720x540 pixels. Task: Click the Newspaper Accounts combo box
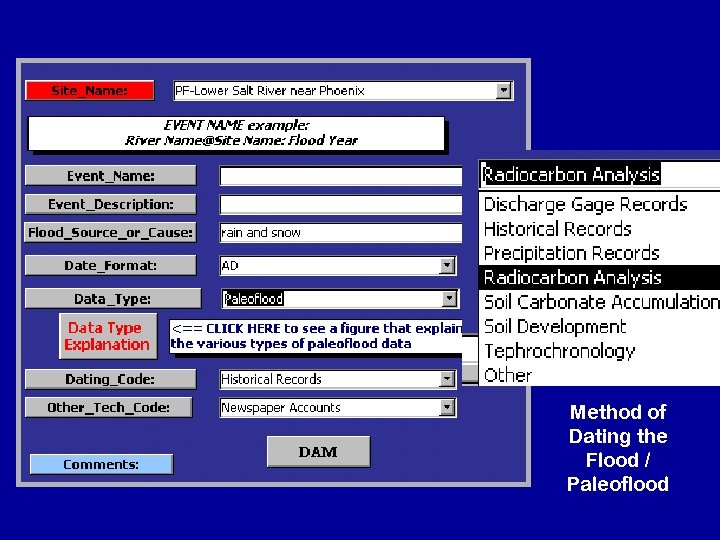point(338,408)
